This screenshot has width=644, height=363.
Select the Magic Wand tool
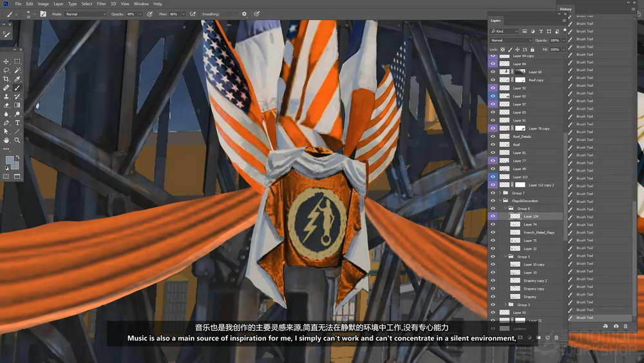17,70
